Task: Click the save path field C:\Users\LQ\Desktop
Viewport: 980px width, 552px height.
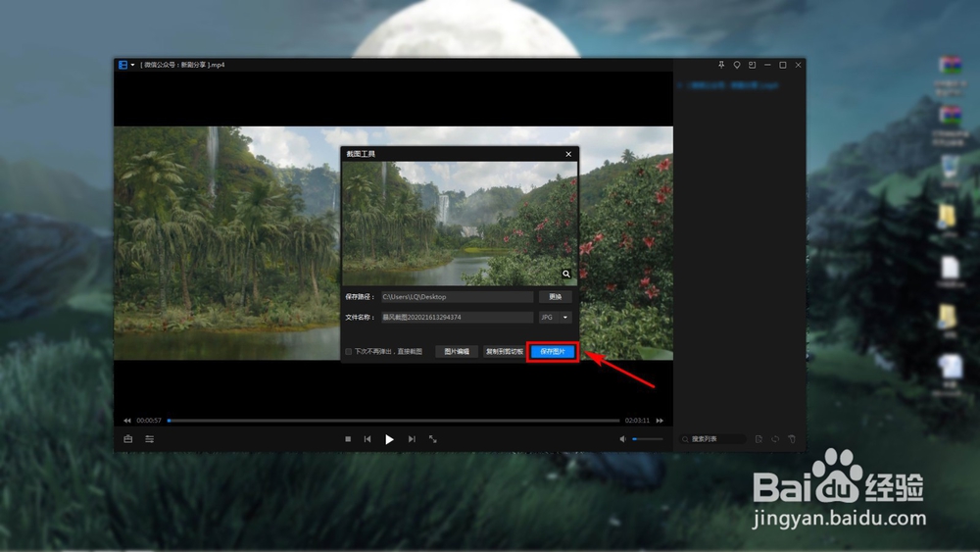Action: [x=457, y=297]
